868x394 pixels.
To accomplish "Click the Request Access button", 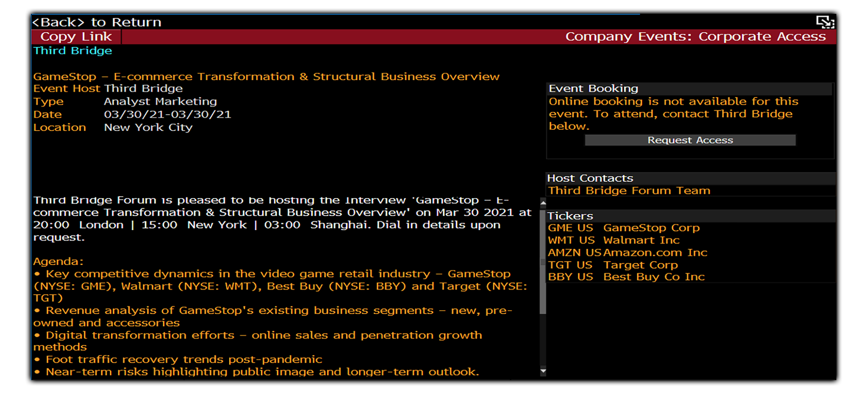I will [690, 140].
